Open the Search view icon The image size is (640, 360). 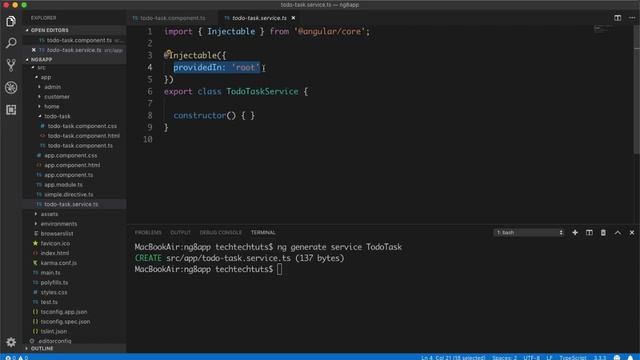click(11, 43)
